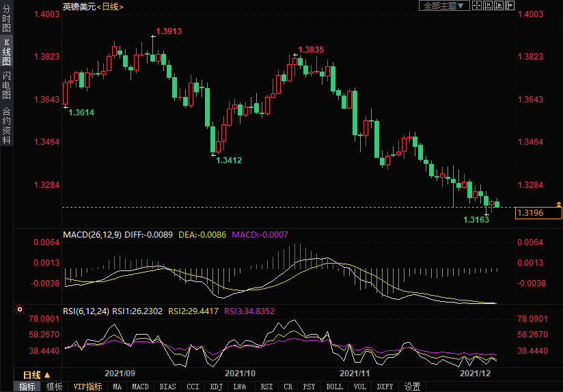Open 设置 in the indicator bar
The height and width of the screenshot is (392, 563).
click(412, 387)
